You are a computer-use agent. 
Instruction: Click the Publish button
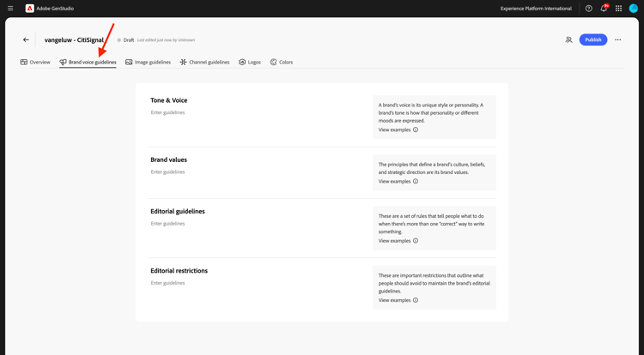[x=593, y=39]
